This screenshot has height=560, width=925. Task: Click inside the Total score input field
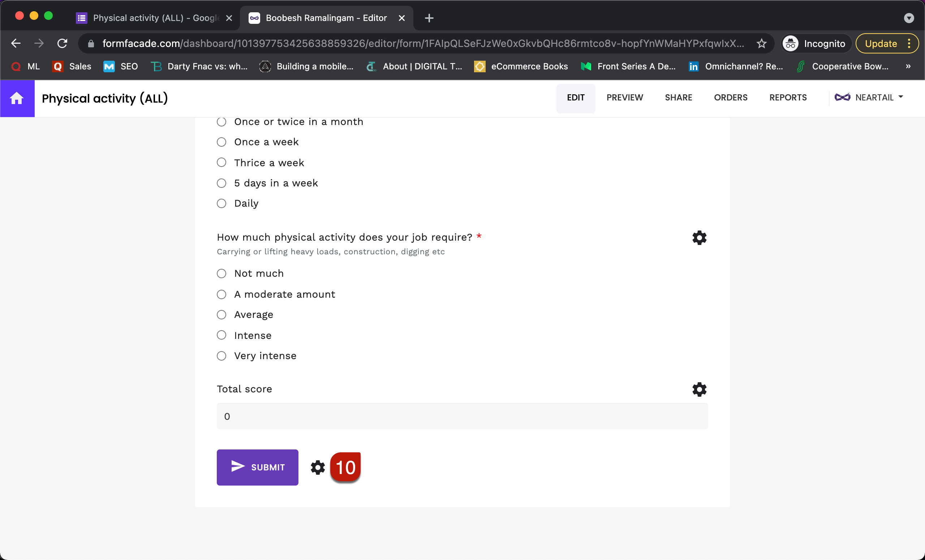tap(462, 416)
